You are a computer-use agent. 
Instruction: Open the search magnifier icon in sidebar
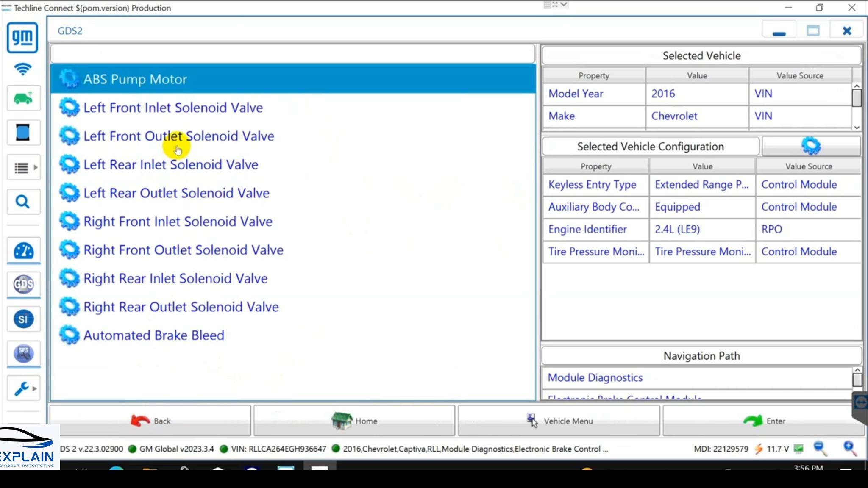(x=23, y=202)
